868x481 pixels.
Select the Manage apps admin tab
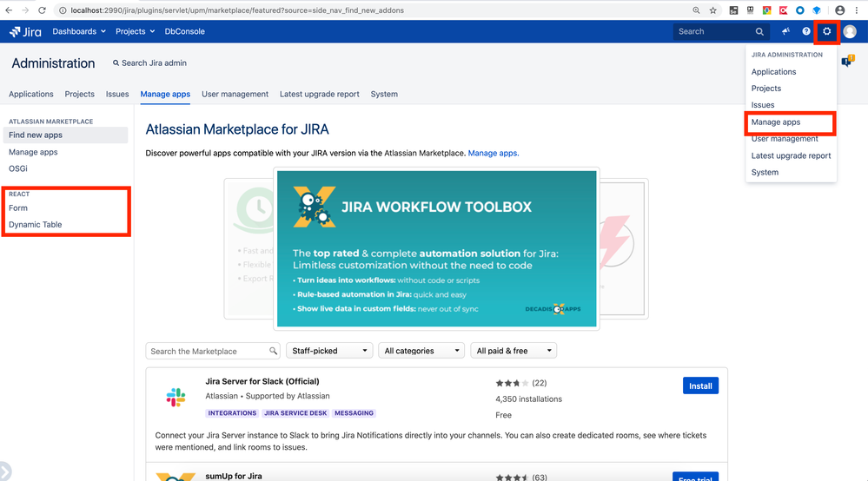(x=165, y=94)
